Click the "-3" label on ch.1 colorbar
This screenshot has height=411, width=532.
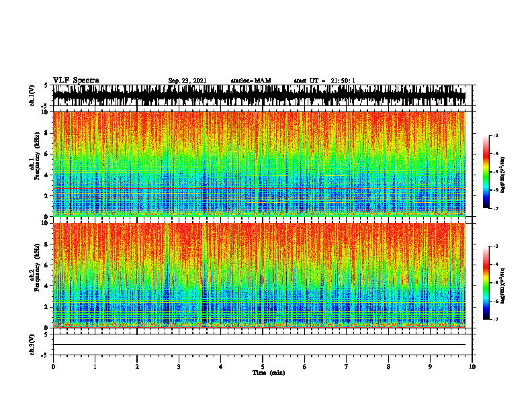click(495, 136)
